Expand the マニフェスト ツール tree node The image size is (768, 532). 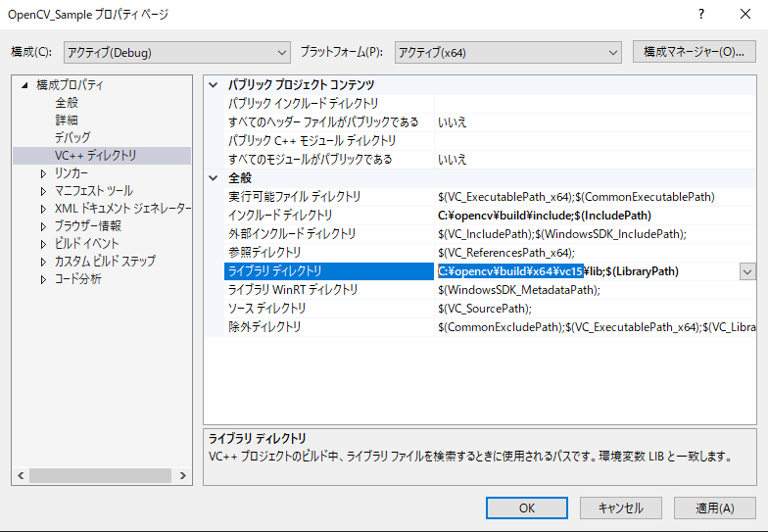[43, 191]
